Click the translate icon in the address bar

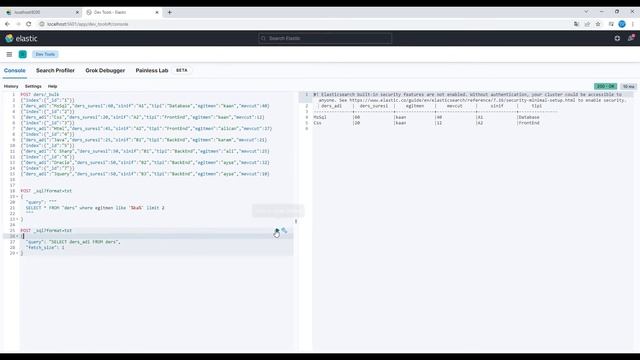(576, 24)
